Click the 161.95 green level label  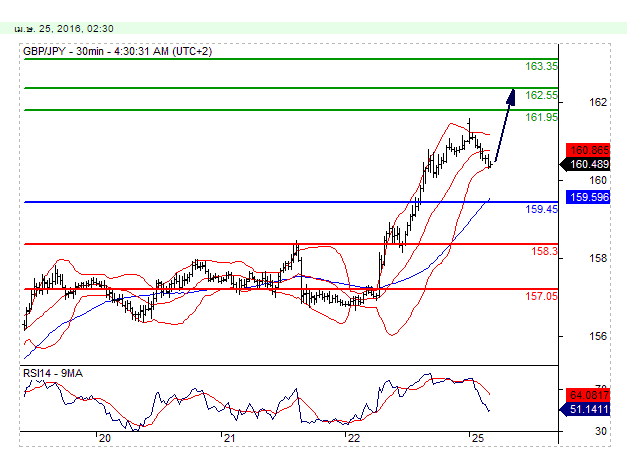click(x=541, y=117)
